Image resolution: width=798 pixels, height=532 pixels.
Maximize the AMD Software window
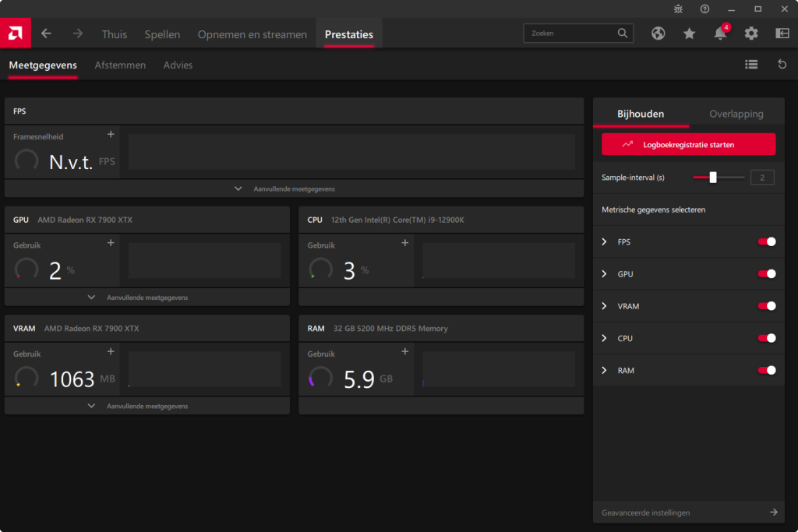click(x=757, y=9)
